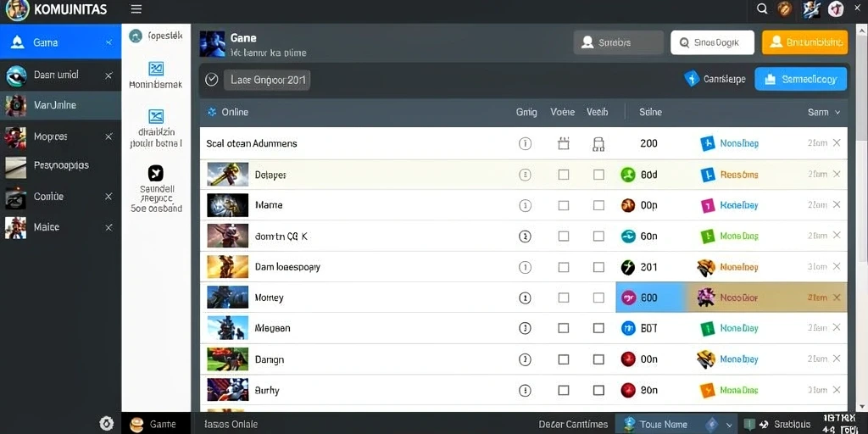The height and width of the screenshot is (434, 868).
Task: Open the hamburger menu beside KOMUNITAS
Action: click(x=136, y=9)
